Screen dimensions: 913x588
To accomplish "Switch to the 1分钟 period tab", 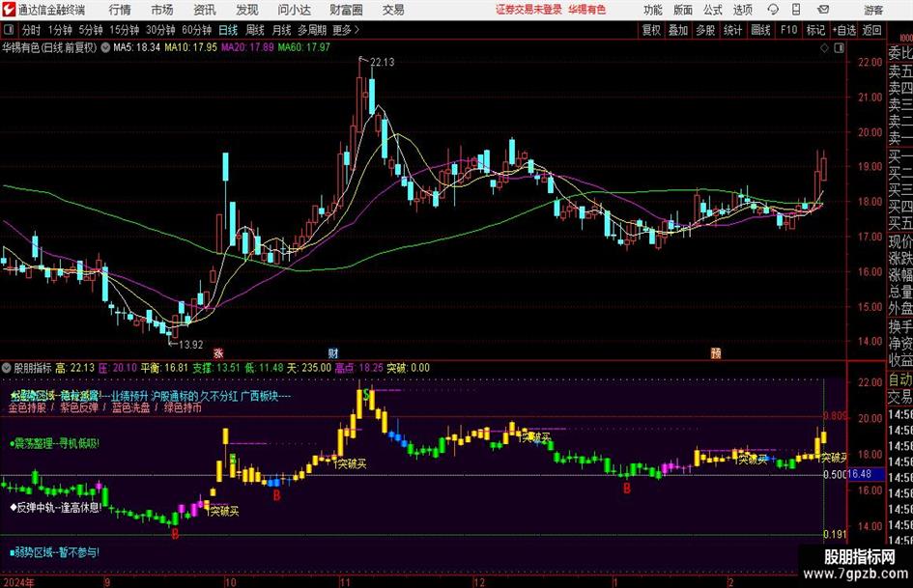I will pos(59,30).
